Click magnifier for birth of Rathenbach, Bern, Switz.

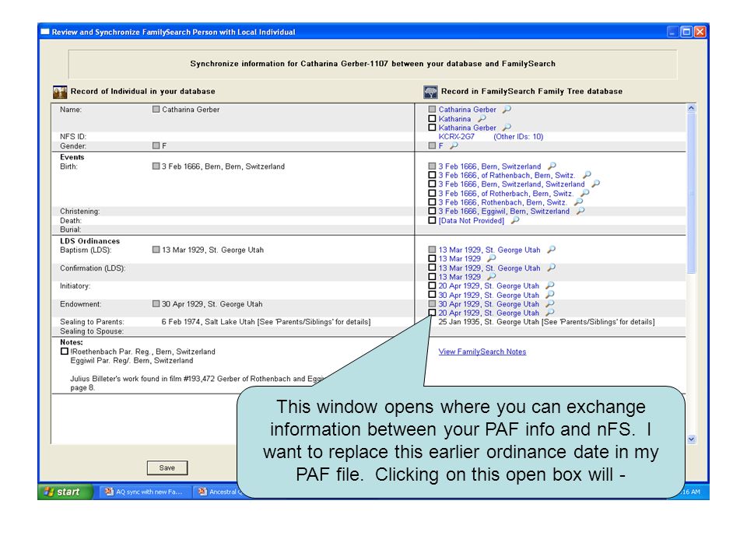click(587, 175)
